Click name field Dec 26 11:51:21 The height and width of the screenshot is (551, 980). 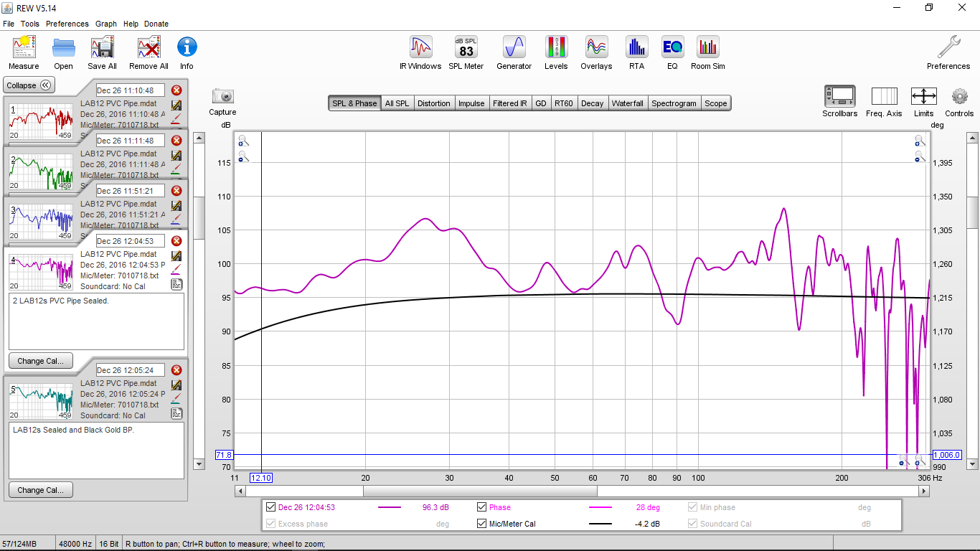[131, 191]
